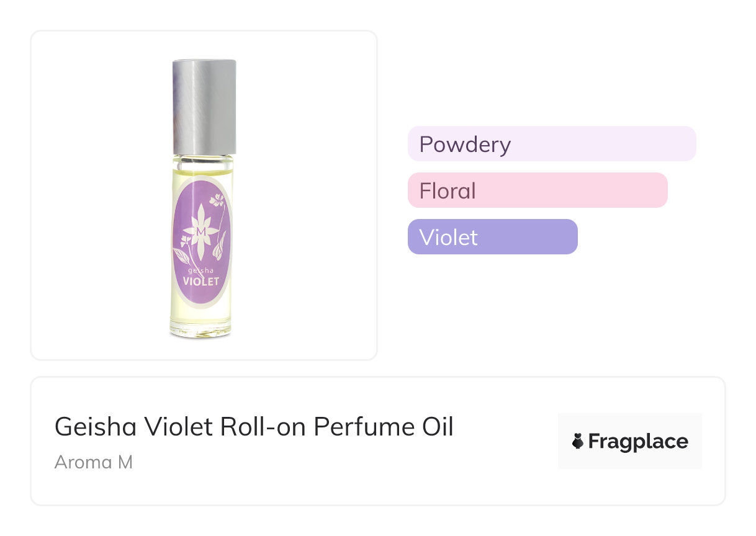Click the glass base of the roll-on bottle
The height and width of the screenshot is (536, 756).
click(x=200, y=330)
